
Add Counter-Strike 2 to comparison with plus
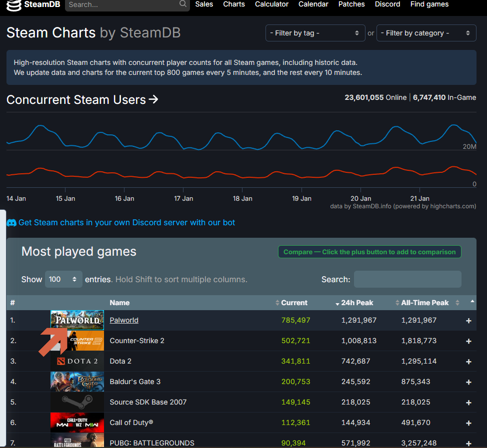click(x=468, y=341)
